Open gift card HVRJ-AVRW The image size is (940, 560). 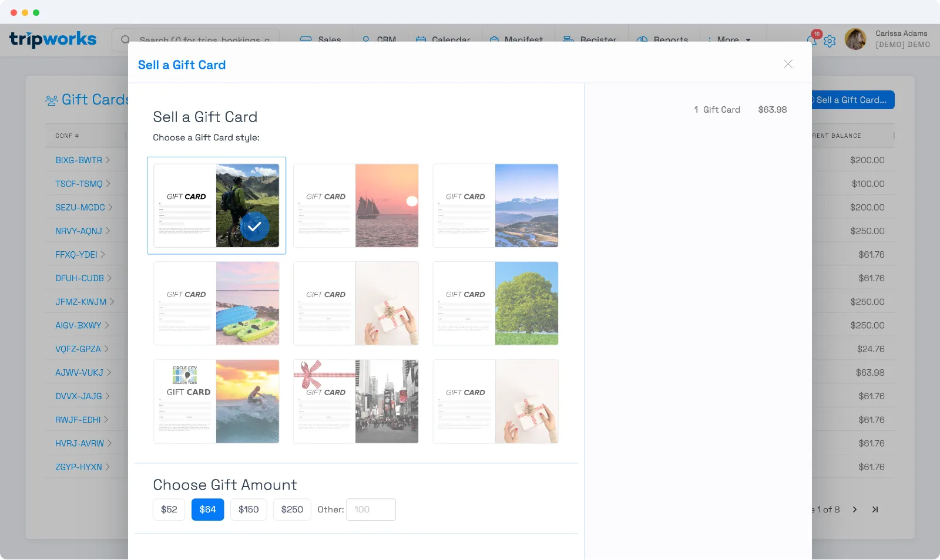pyautogui.click(x=84, y=443)
